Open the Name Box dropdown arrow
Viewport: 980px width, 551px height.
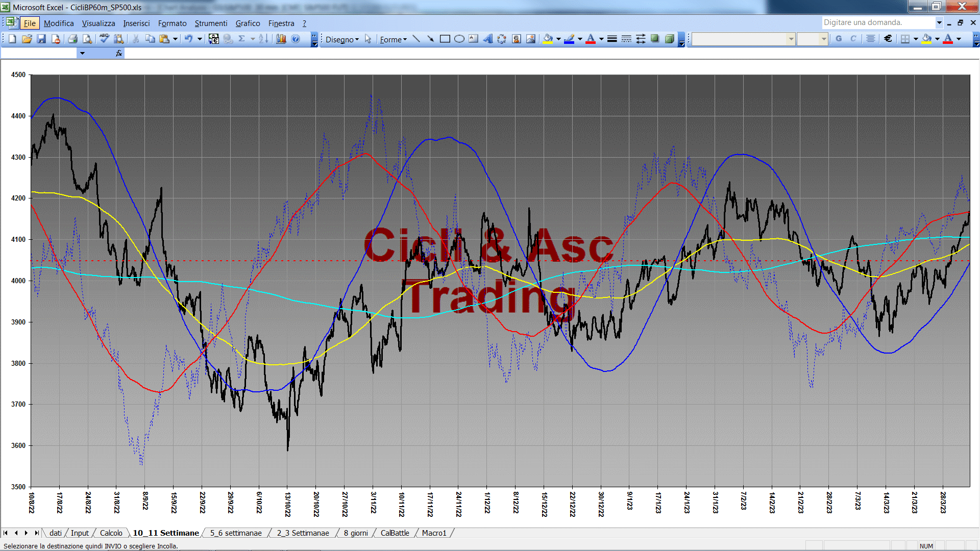click(82, 53)
